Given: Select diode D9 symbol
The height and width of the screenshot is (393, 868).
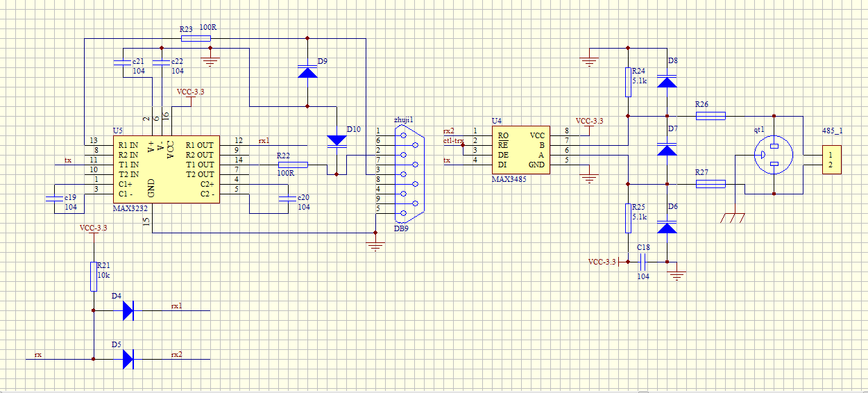Looking at the screenshot, I should [307, 71].
